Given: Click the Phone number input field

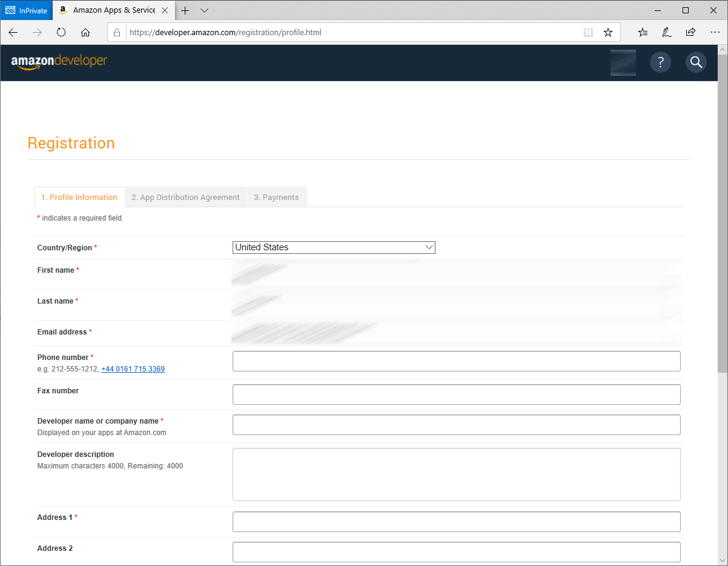Looking at the screenshot, I should pos(456,361).
